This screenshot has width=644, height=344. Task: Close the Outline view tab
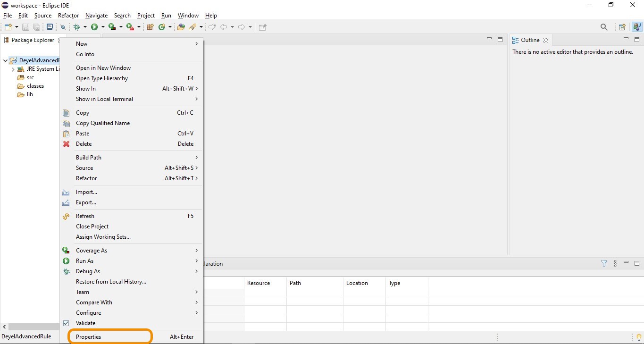(x=546, y=40)
